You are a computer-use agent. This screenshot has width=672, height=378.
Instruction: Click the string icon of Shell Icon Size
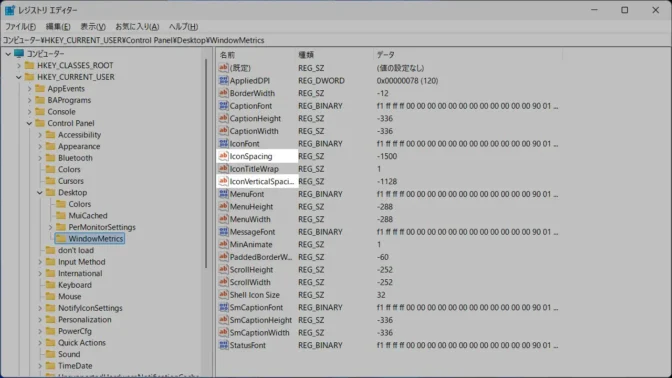[223, 295]
